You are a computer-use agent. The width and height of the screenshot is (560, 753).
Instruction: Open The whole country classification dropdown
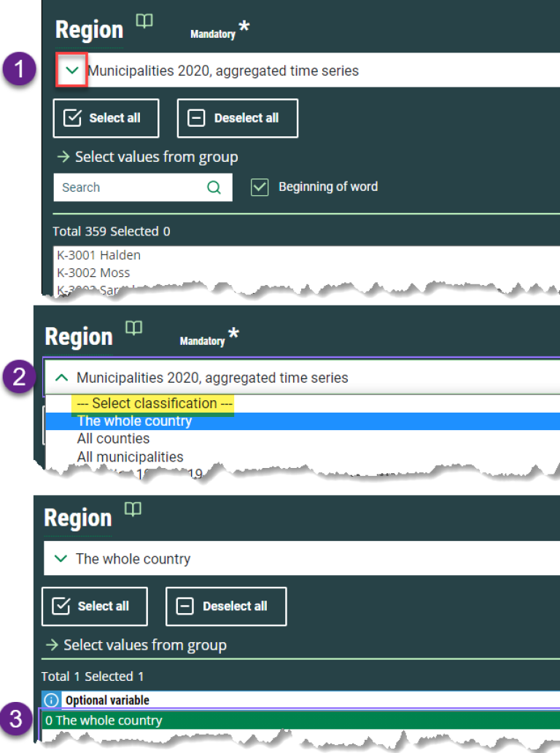click(x=61, y=559)
